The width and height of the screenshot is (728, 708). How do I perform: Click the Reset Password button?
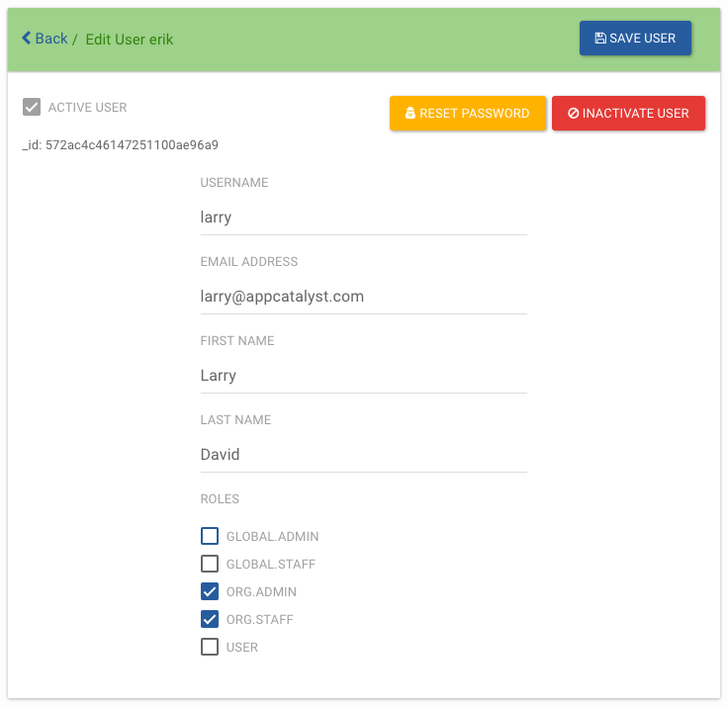pyautogui.click(x=468, y=114)
